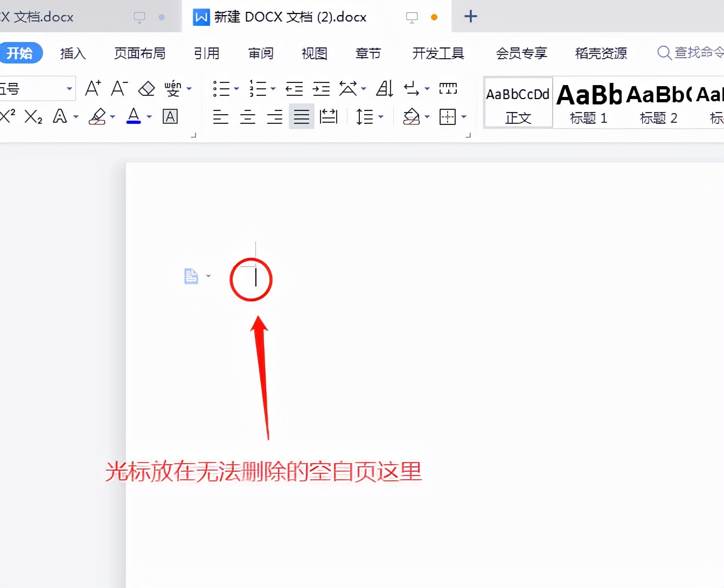Expand the bullet list style dropdown

point(236,89)
